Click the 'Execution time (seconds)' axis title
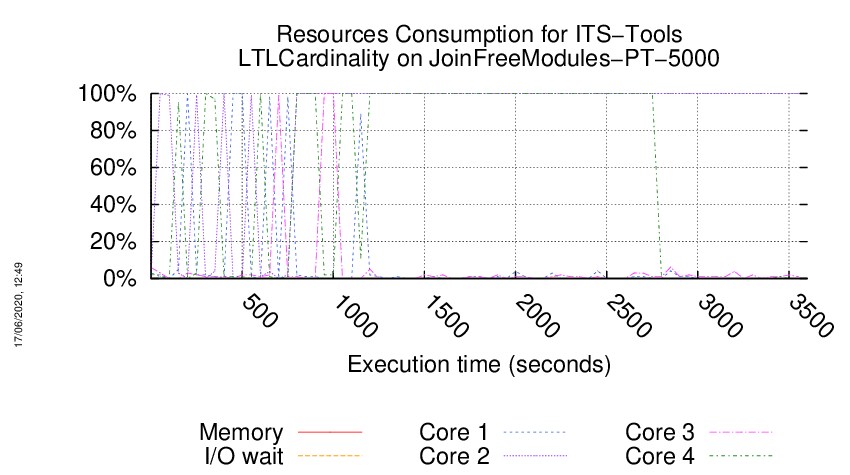 [x=479, y=364]
